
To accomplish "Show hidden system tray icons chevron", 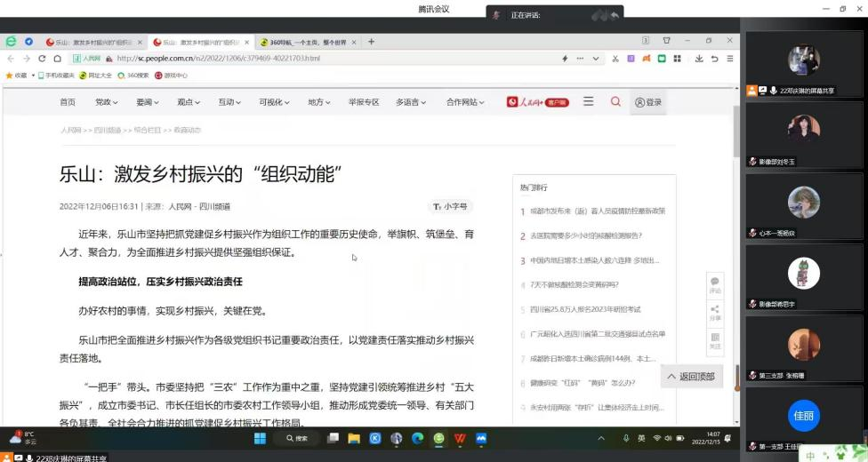I will point(600,438).
